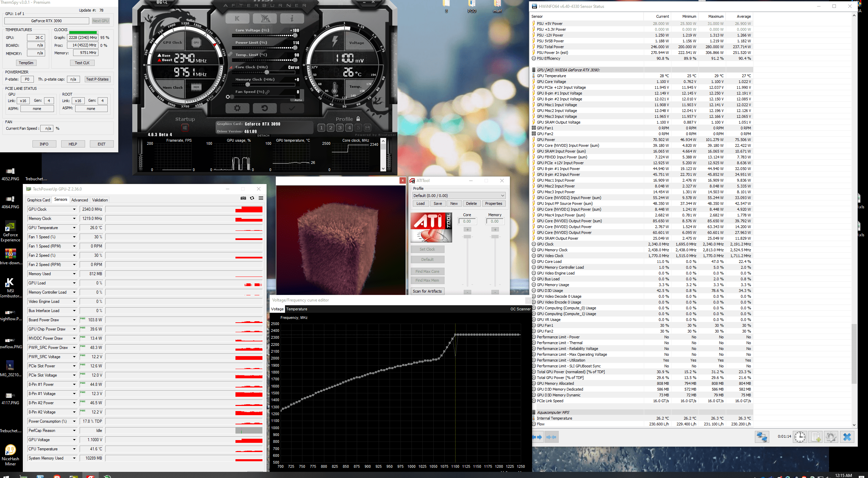
Task: Click the reset arrow button in Afterburner
Action: coord(265,108)
